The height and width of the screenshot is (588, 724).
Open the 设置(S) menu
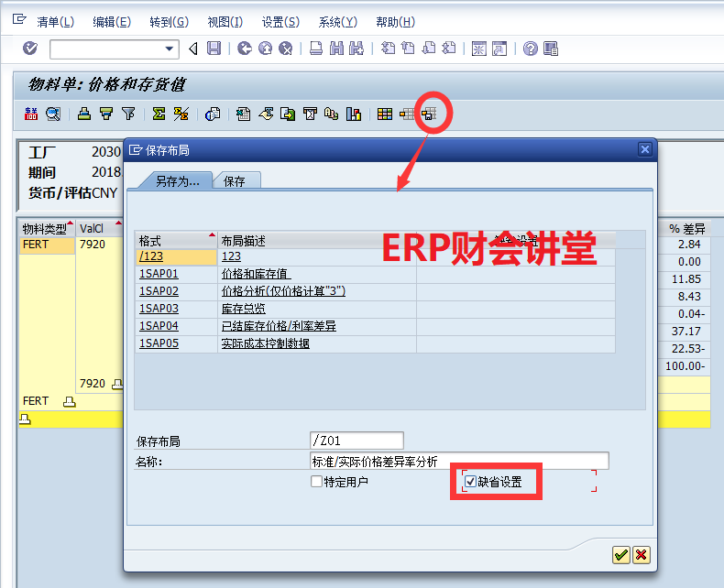(x=280, y=22)
